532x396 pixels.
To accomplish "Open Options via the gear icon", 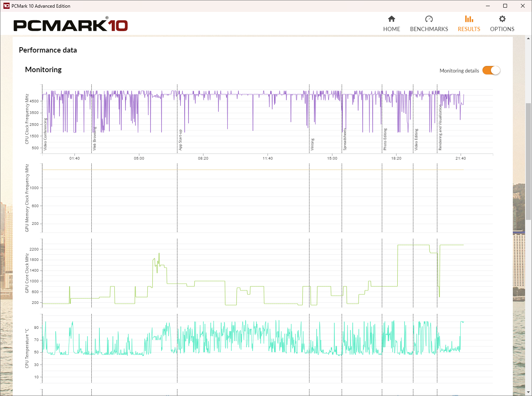I will (x=502, y=19).
